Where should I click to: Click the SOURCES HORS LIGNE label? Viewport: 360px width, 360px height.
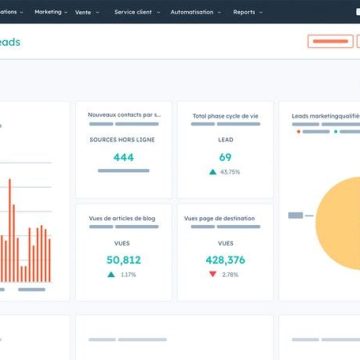pyautogui.click(x=122, y=140)
